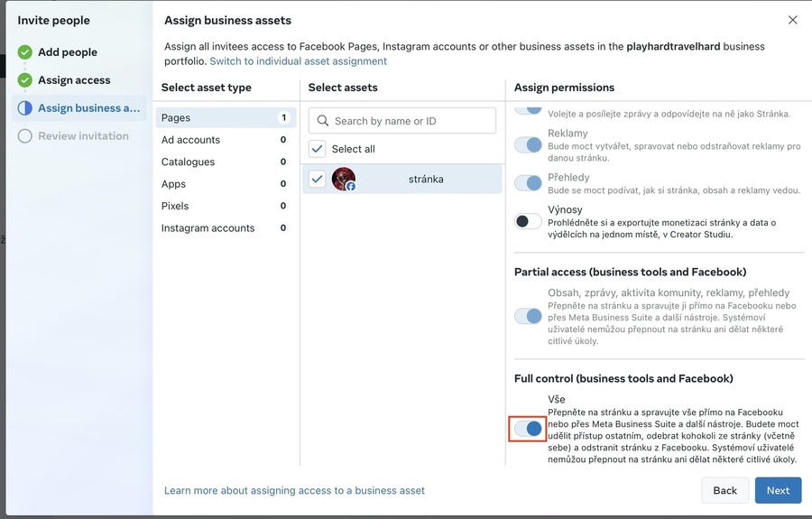The height and width of the screenshot is (519, 812).
Task: Click the Back button
Action: (x=724, y=490)
